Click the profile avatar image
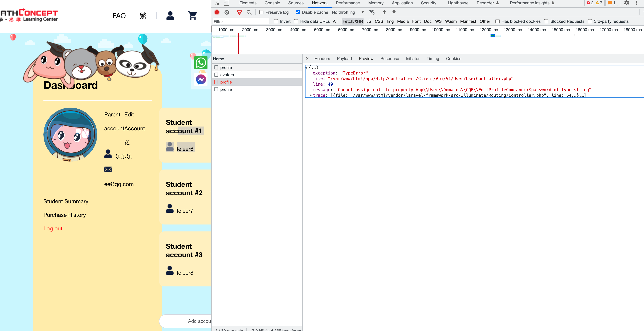This screenshot has height=331, width=644. pyautogui.click(x=70, y=135)
